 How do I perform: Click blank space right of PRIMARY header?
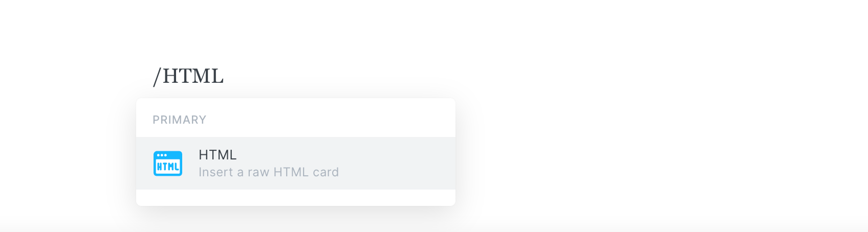tap(330, 120)
